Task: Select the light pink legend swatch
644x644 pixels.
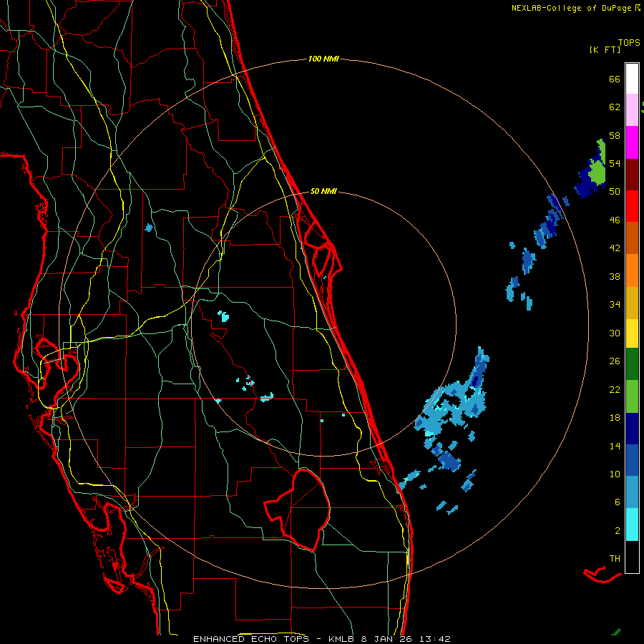Action: (632, 110)
